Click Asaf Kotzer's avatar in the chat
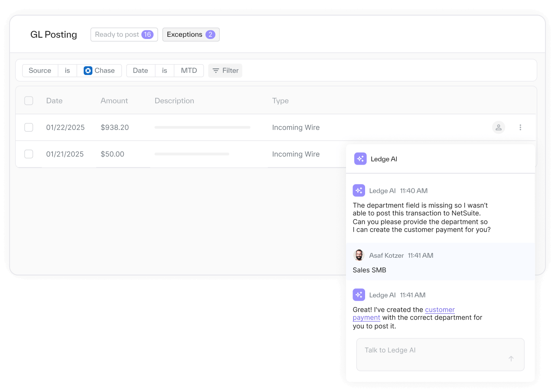 point(359,256)
